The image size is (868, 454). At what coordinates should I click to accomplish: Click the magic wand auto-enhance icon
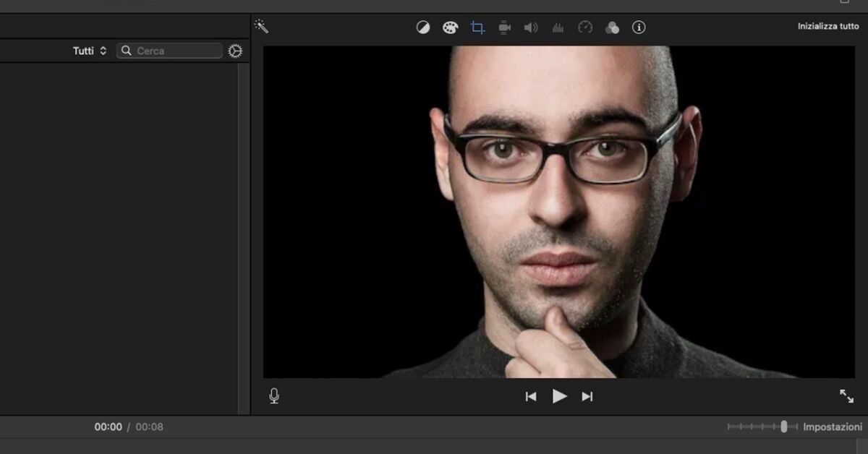click(x=261, y=27)
